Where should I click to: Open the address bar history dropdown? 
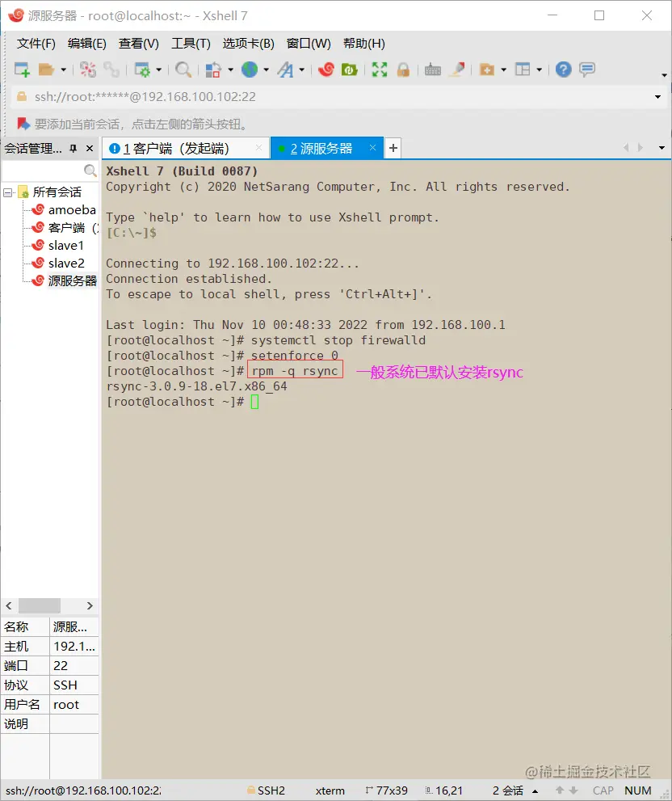pyautogui.click(x=657, y=97)
